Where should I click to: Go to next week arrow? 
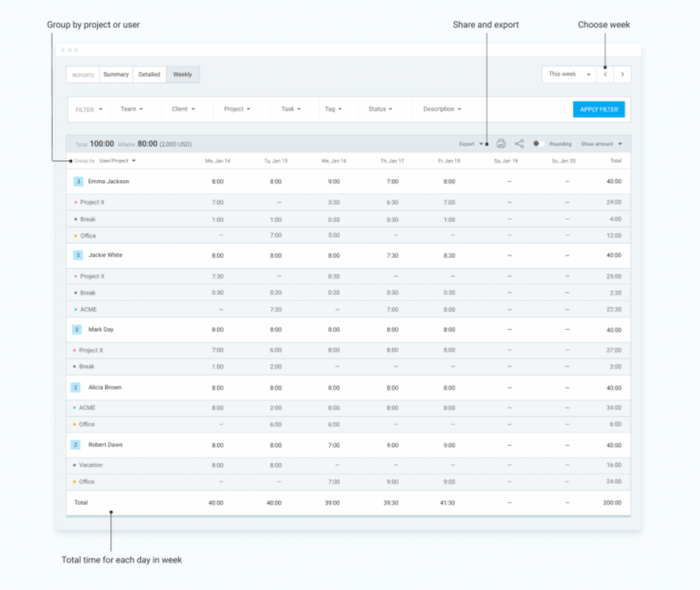(x=622, y=75)
